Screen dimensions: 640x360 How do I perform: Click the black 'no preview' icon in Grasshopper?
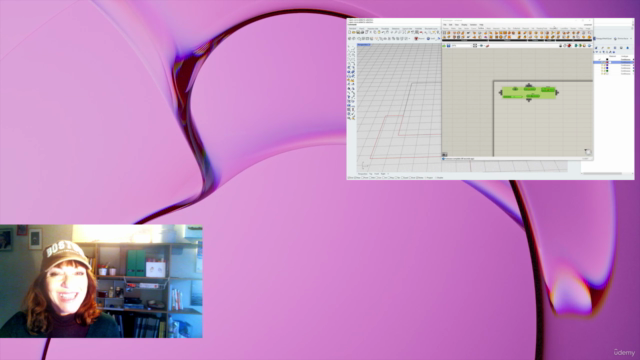click(x=560, y=46)
